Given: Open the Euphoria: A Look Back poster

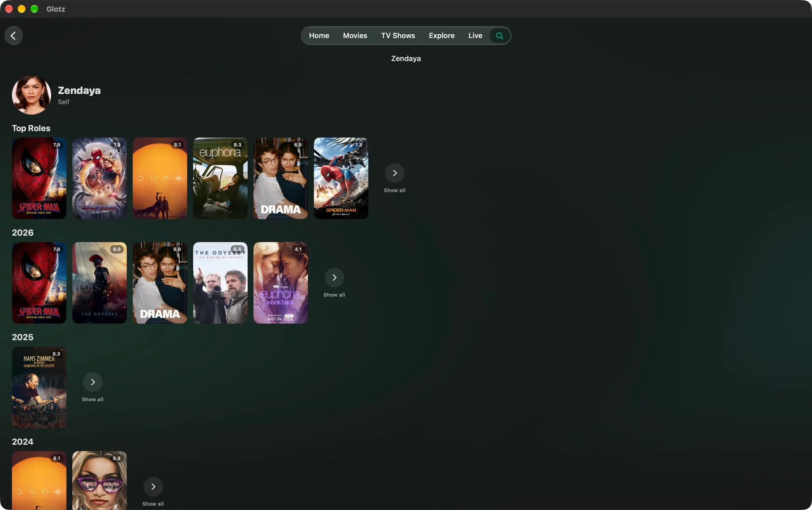Looking at the screenshot, I should tap(281, 283).
